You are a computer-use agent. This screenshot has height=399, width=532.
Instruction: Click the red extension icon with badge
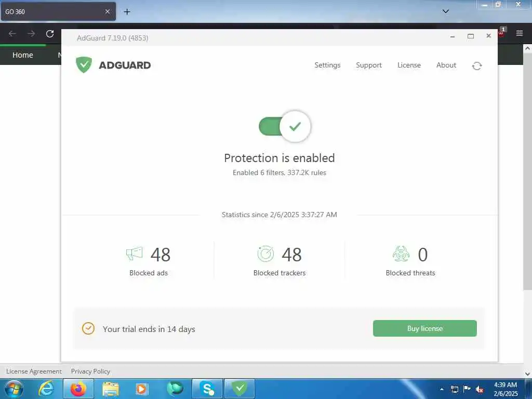(502, 32)
